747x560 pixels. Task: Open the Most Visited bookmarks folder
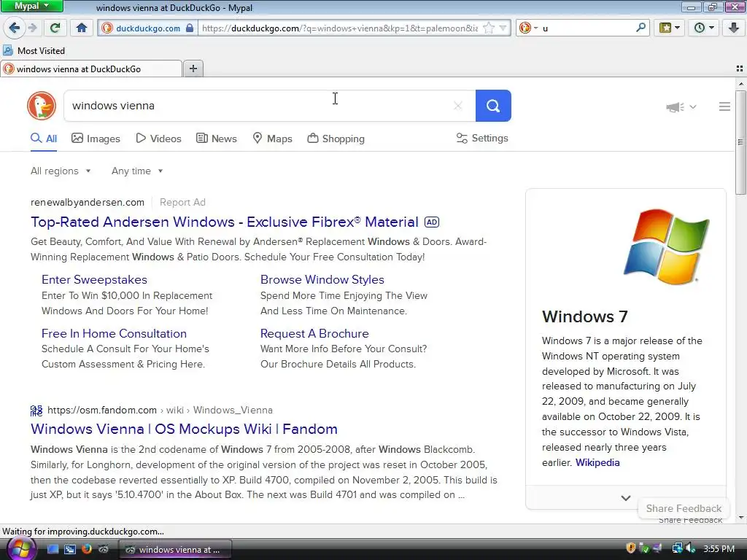(34, 50)
